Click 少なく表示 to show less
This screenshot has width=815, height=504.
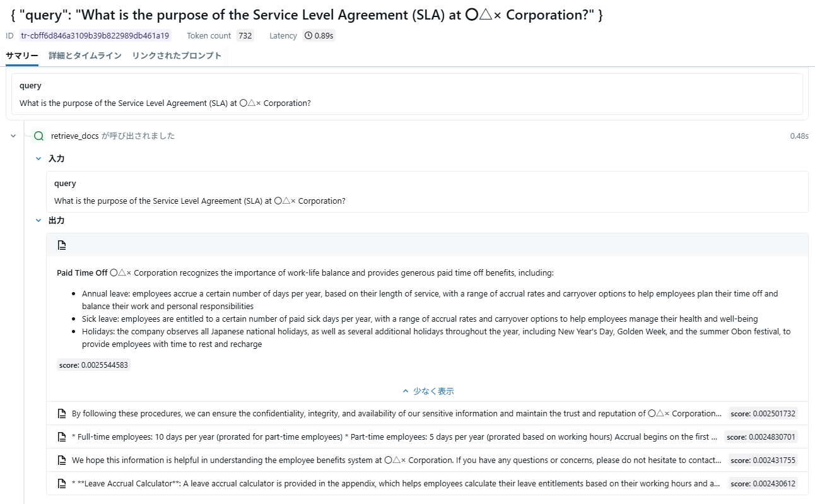pos(428,391)
